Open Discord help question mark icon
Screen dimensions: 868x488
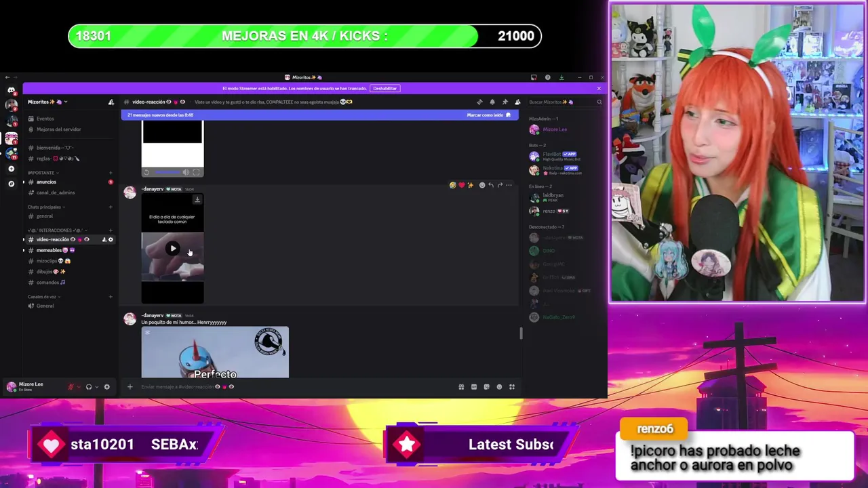click(547, 77)
